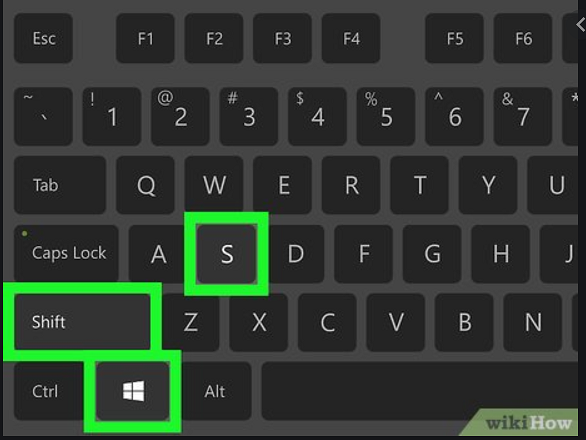Click the highlighted S key
Image resolution: width=586 pixels, height=440 pixels.
[226, 254]
